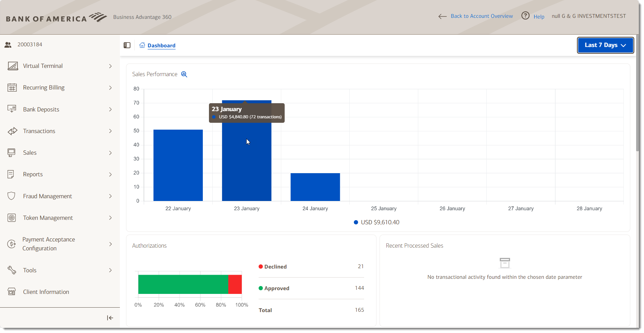The height and width of the screenshot is (333, 644).
Task: Toggle the side panel layout icon near Dashboard
Action: tap(127, 45)
